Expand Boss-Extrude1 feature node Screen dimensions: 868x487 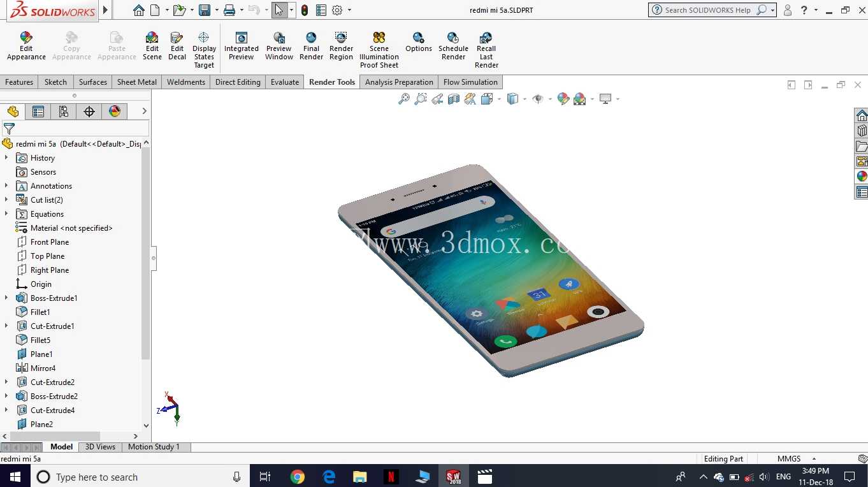6,298
